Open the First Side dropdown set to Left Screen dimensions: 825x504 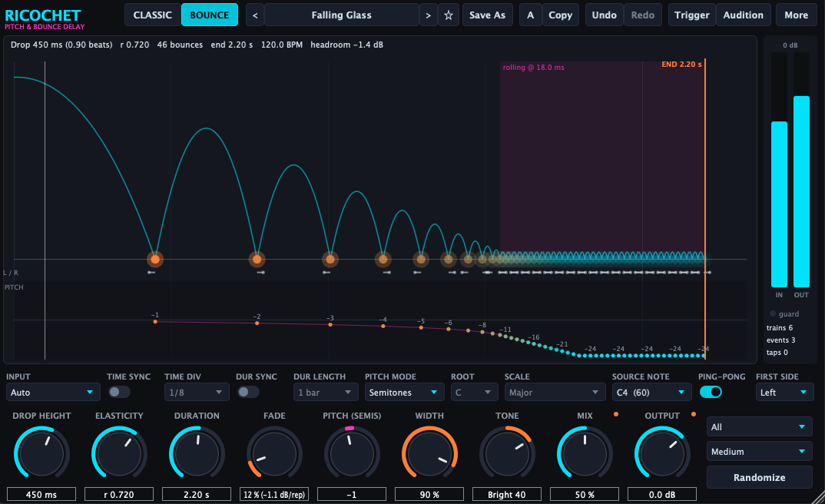pos(784,393)
